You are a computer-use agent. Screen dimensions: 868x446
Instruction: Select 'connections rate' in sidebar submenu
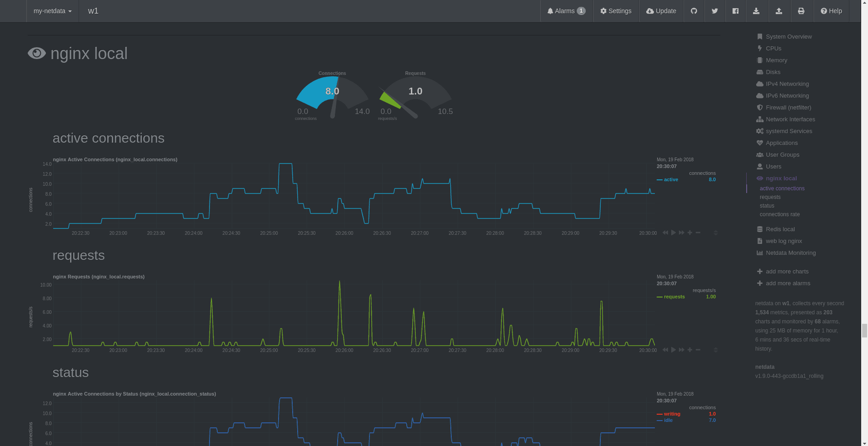779,214
